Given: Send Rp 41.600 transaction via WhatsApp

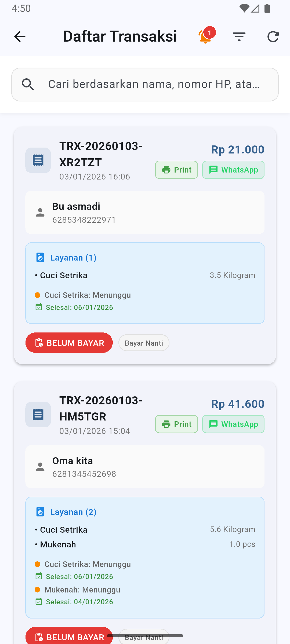Looking at the screenshot, I should click(233, 424).
